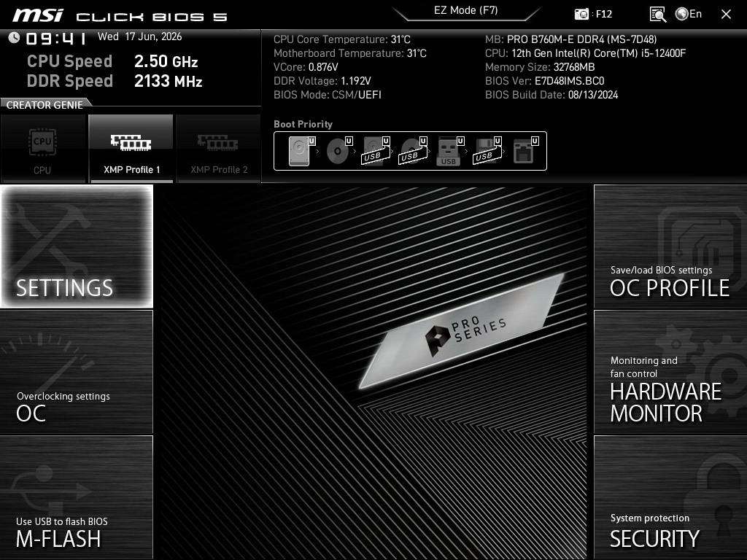The width and height of the screenshot is (747, 560).
Task: Click the MSI logo
Action: pyautogui.click(x=38, y=15)
